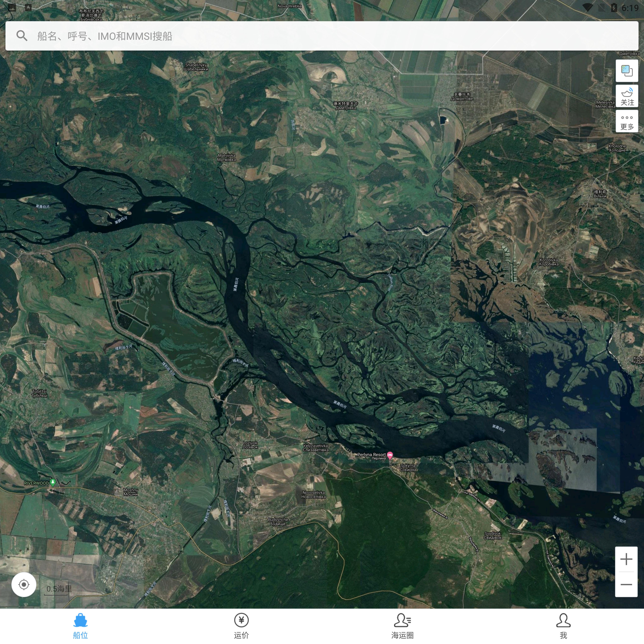Open the 关注 followed ships button

pos(627,96)
